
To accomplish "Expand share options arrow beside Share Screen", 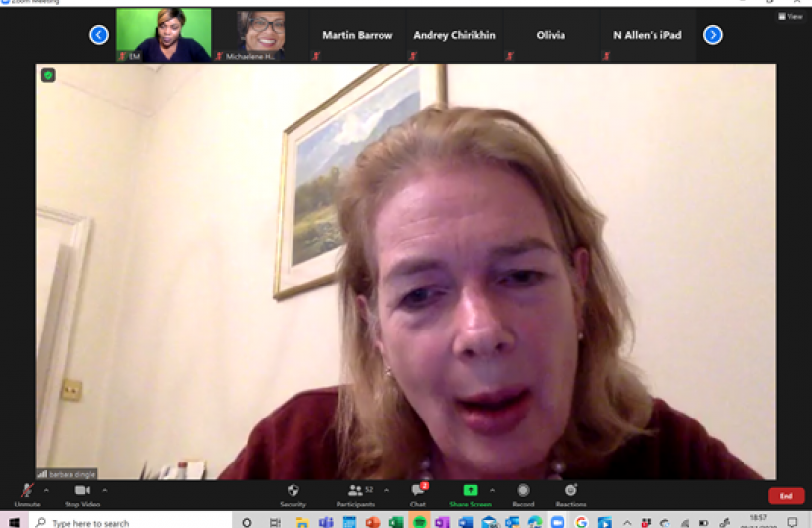I will (x=492, y=490).
